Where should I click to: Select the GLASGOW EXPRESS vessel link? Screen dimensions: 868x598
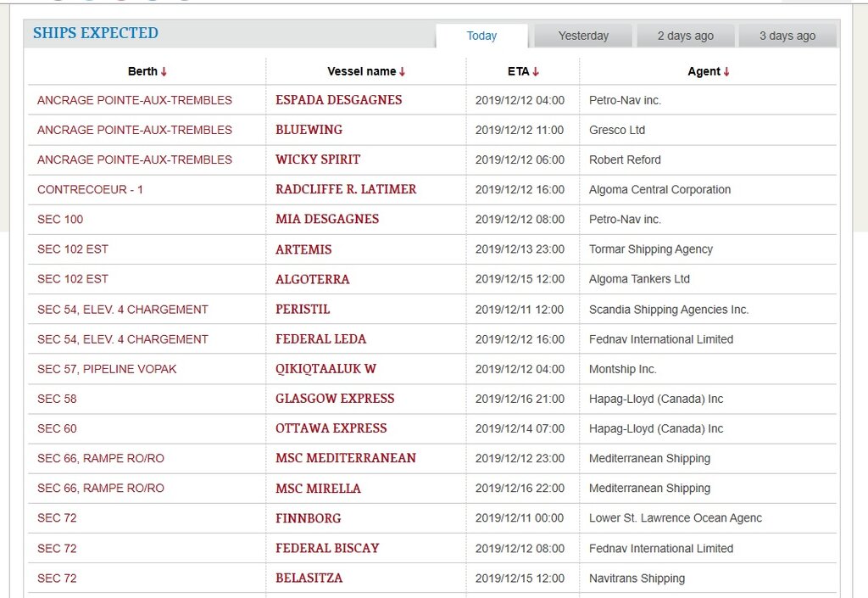point(335,399)
